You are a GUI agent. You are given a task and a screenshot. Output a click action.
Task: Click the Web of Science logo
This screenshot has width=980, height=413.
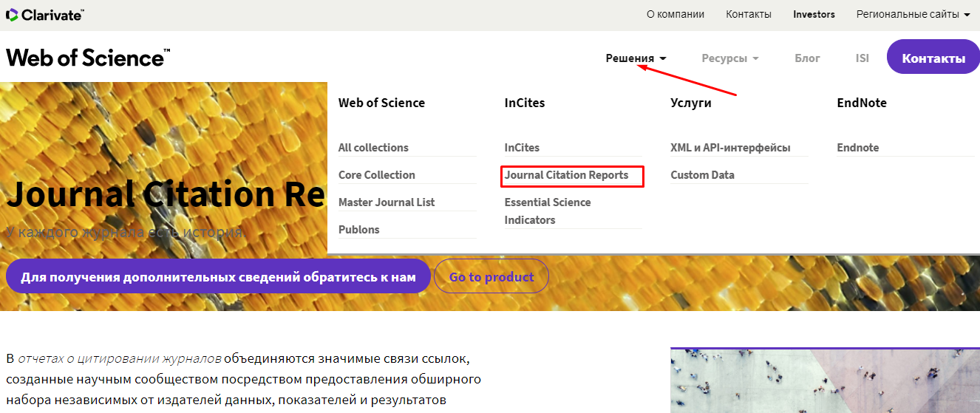(88, 58)
